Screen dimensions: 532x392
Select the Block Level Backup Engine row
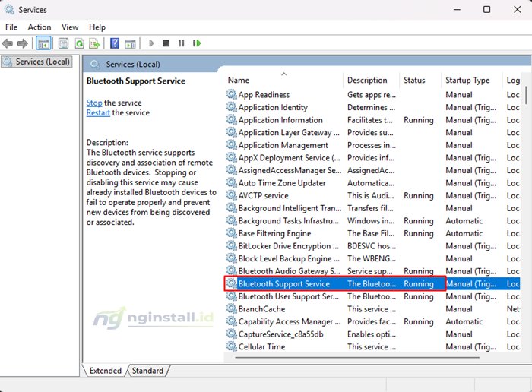pyautogui.click(x=372, y=258)
